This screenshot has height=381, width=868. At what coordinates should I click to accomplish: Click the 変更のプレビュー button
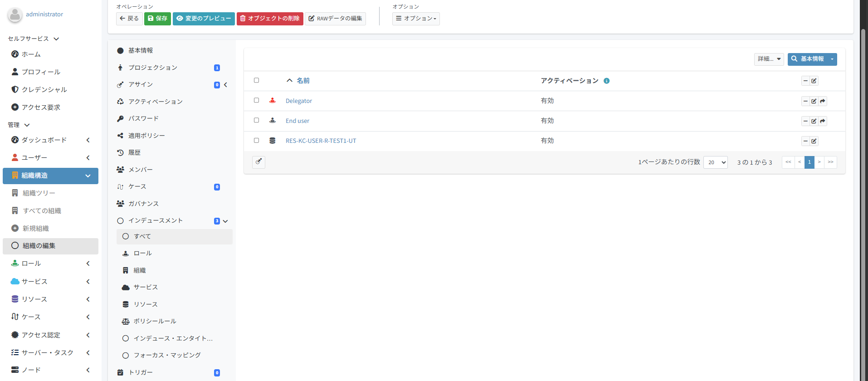coord(204,19)
